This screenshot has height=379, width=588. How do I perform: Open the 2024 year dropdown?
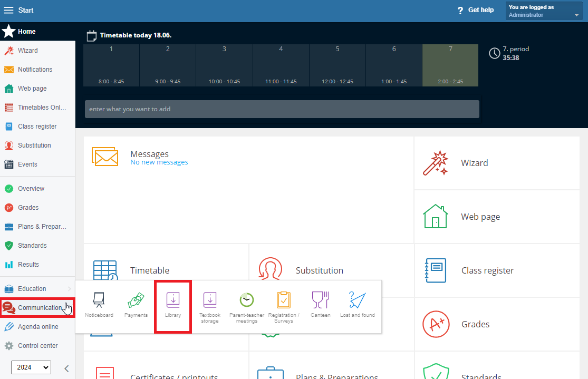[31, 367]
